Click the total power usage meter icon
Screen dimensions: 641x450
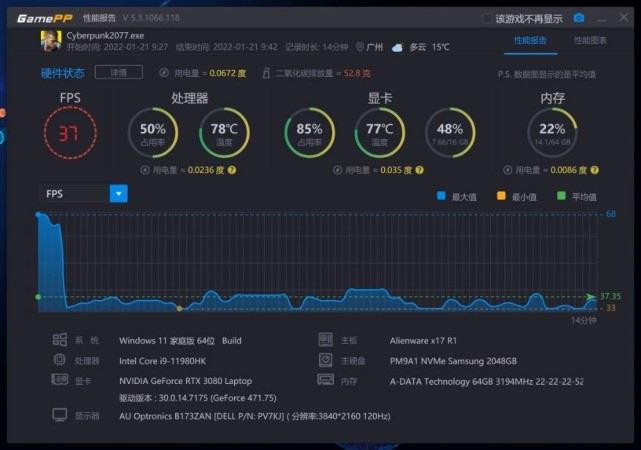(164, 73)
